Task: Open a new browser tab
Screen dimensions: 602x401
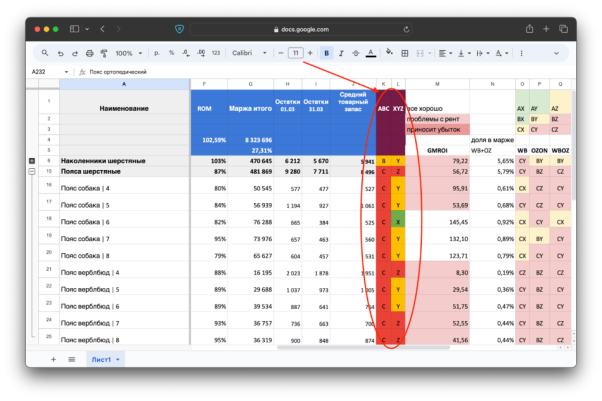Action: (x=546, y=29)
